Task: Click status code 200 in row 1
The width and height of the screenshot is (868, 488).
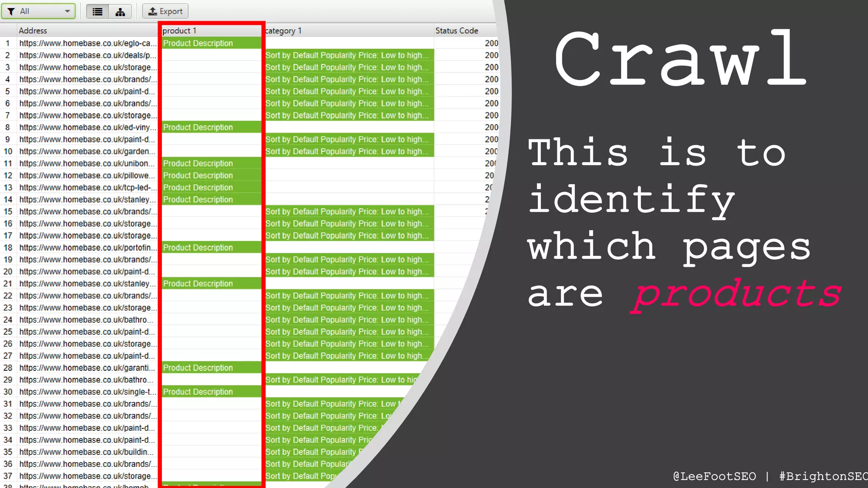Action: coord(491,43)
